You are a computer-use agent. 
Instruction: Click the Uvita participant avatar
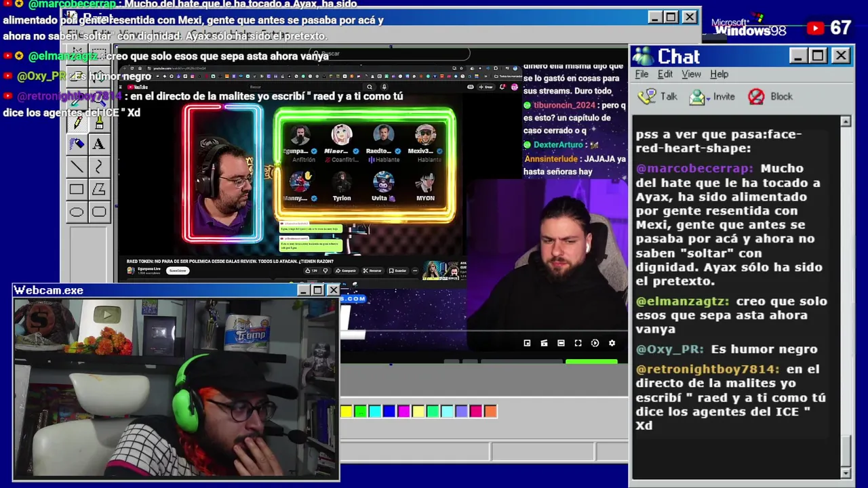383,182
